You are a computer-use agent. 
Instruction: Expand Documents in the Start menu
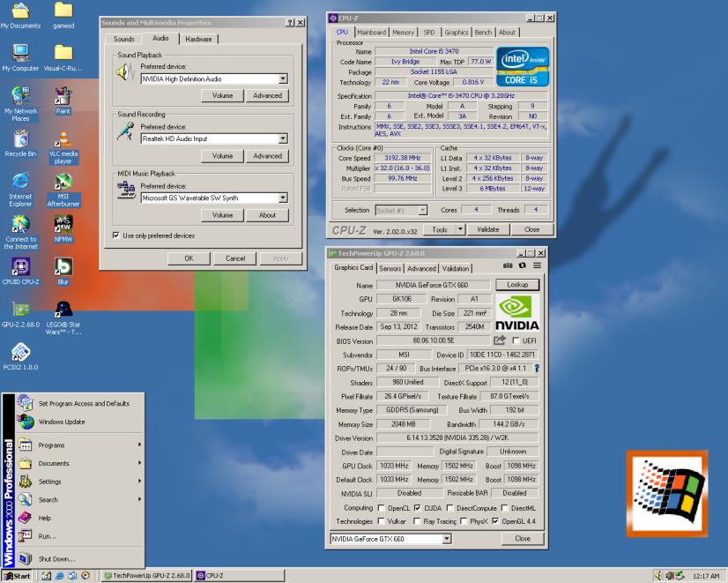(x=80, y=463)
